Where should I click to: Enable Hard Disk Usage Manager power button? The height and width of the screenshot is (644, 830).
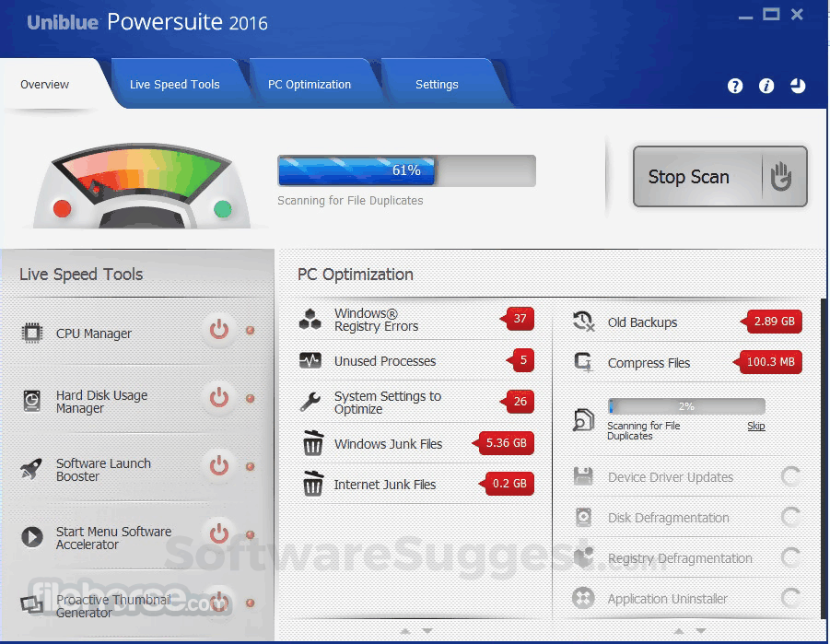click(218, 400)
